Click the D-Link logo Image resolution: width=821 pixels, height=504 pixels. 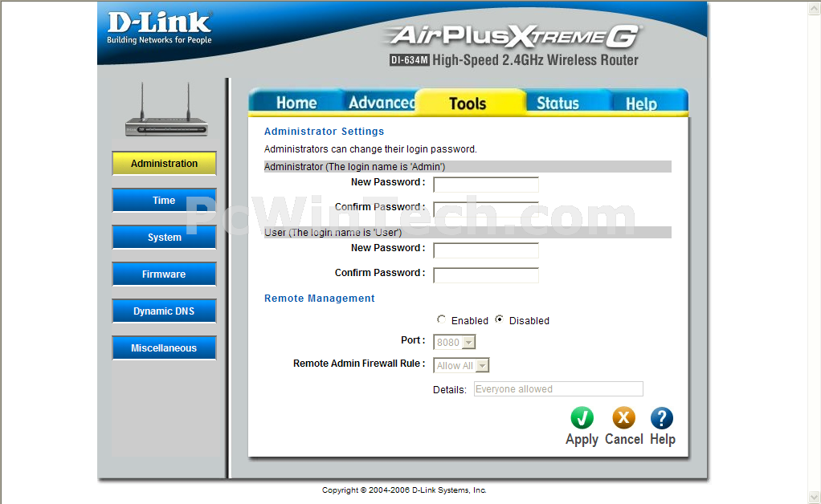[x=159, y=28]
